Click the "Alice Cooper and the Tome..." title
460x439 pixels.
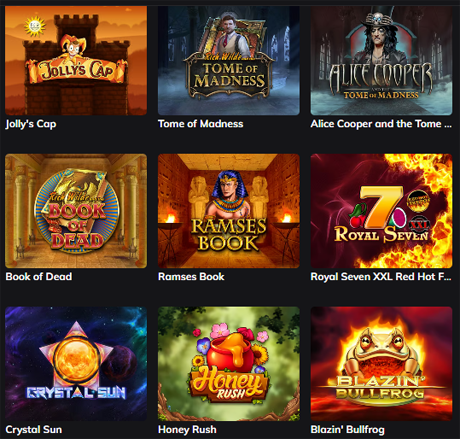coord(381,124)
